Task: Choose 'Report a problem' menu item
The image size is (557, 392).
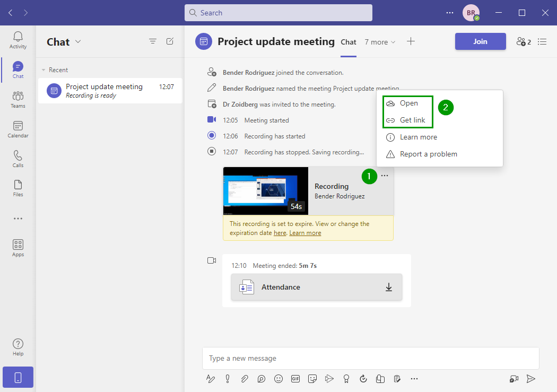Action: coord(428,154)
